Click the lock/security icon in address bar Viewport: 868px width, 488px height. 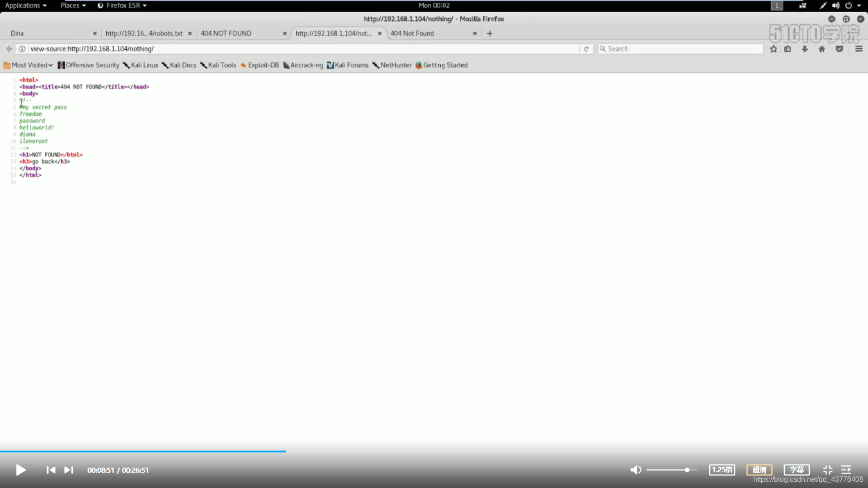(22, 48)
